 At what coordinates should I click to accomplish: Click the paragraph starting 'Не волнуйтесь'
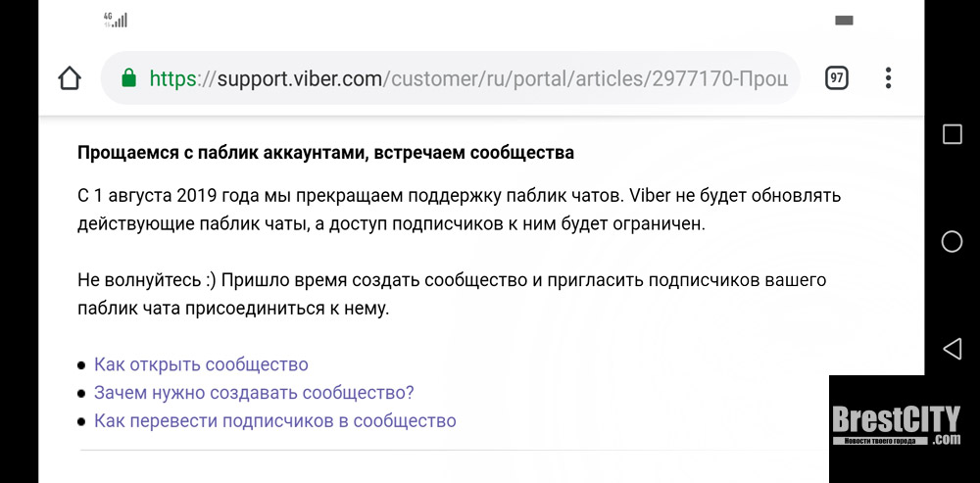pos(452,294)
